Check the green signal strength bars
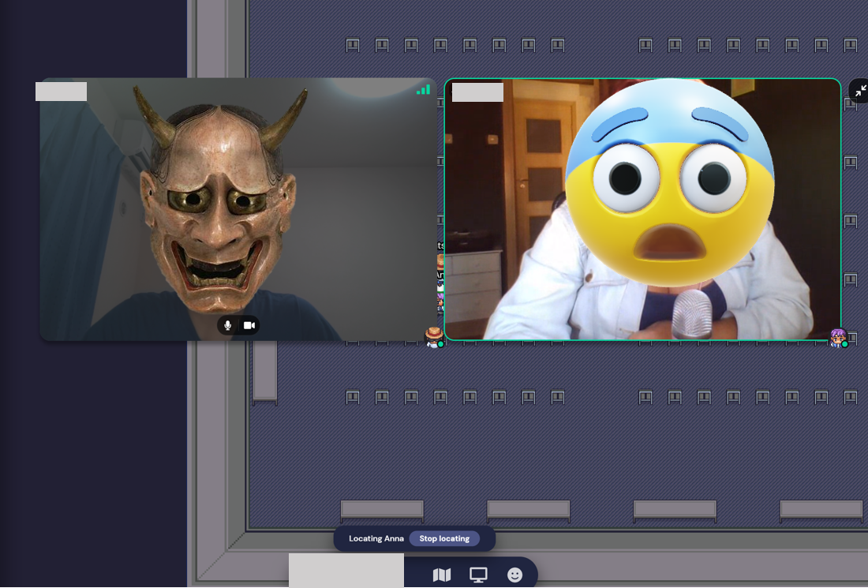868x588 pixels. 424,90
